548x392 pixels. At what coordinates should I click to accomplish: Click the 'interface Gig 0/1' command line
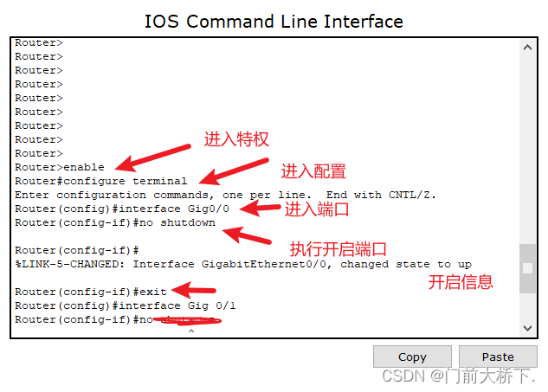(x=126, y=305)
